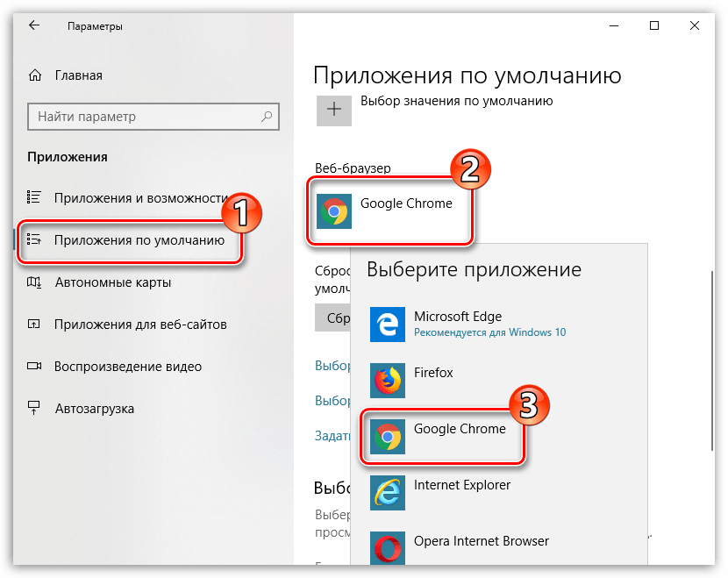Click the Приложения для веб-сайтов icon
Screen dimensions: 728x578
[34, 324]
